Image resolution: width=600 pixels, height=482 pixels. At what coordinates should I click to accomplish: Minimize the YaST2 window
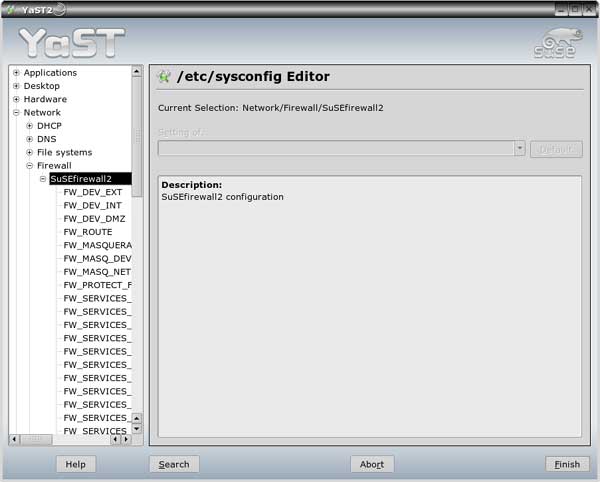pyautogui.click(x=561, y=10)
